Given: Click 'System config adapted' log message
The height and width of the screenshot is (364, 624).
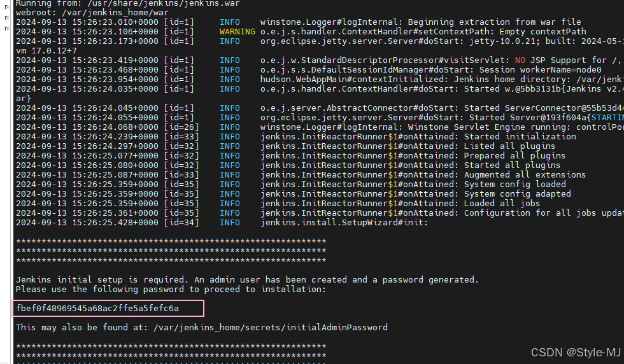Looking at the screenshot, I should click(517, 194).
